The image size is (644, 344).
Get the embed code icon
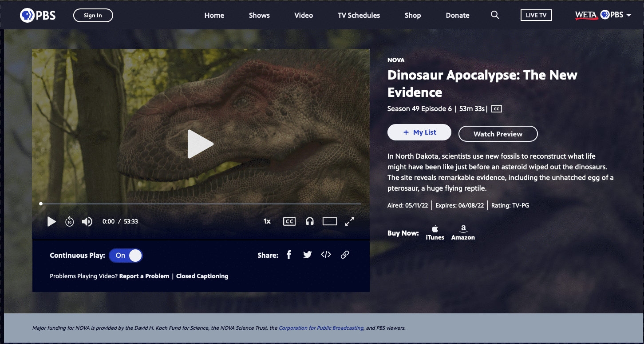(326, 255)
